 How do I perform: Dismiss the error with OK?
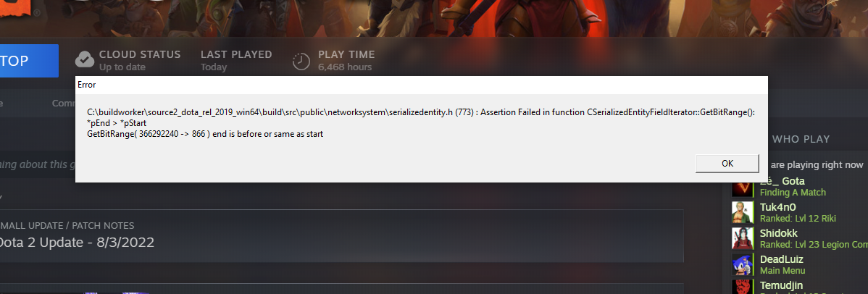[x=727, y=164]
